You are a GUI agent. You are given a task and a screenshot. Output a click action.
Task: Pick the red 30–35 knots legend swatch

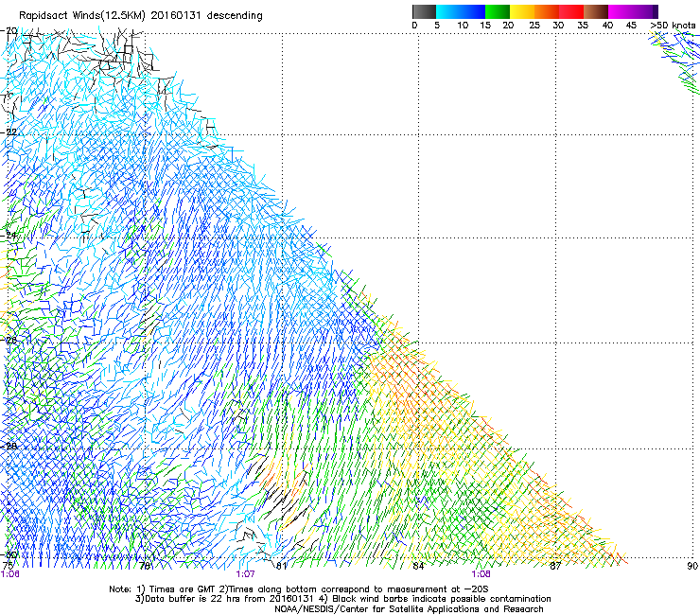coord(571,11)
